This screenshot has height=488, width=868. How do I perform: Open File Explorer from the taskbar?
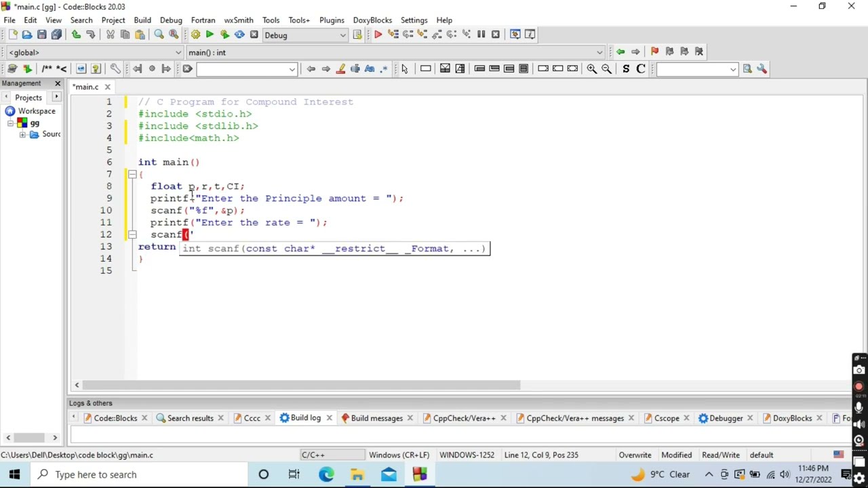click(357, 474)
